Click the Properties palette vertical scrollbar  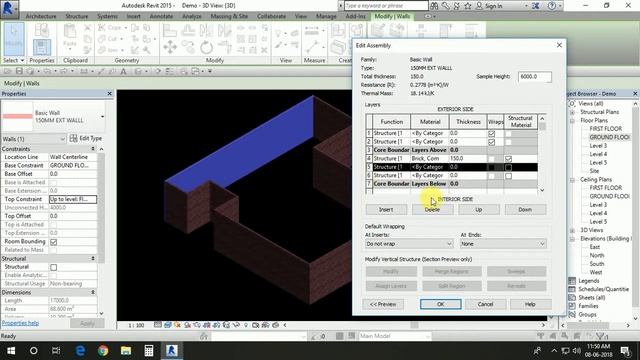[x=101, y=231]
